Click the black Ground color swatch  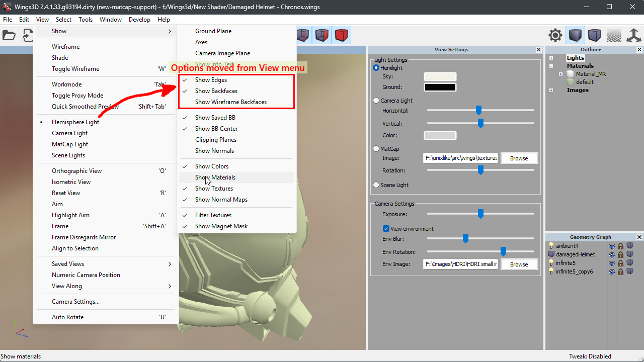point(440,87)
